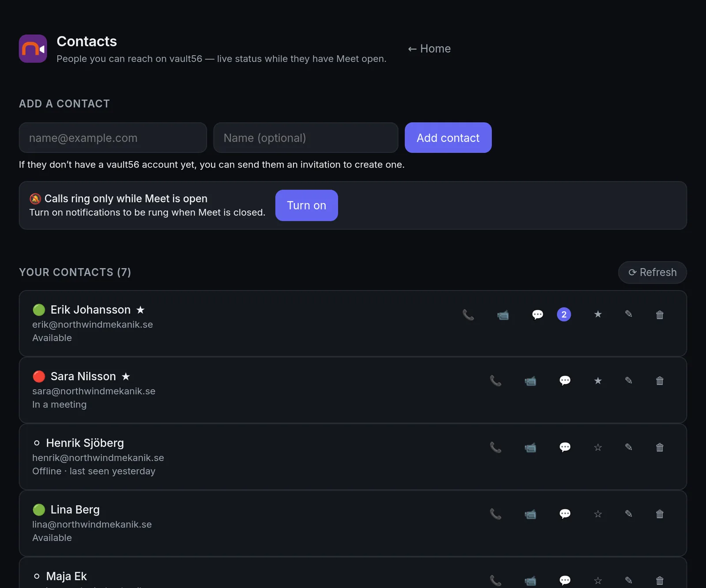Screen dimensions: 706x588
Task: Click the Henrik Sjöberg name
Action: click(x=85, y=443)
